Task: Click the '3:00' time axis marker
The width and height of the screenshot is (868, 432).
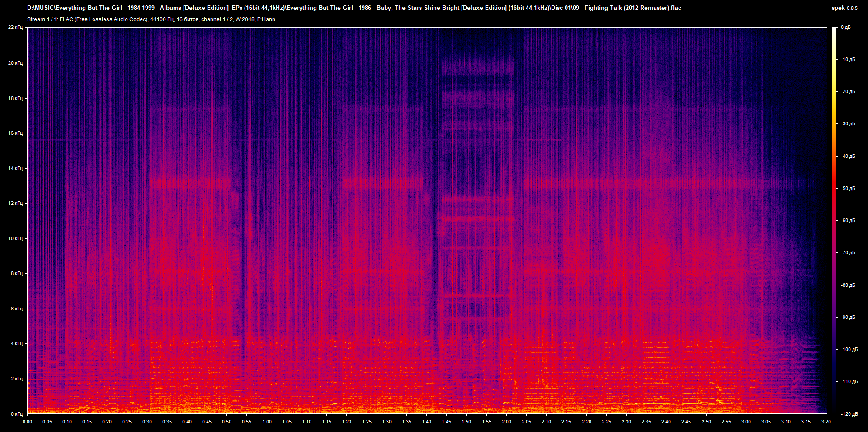Action: [746, 422]
